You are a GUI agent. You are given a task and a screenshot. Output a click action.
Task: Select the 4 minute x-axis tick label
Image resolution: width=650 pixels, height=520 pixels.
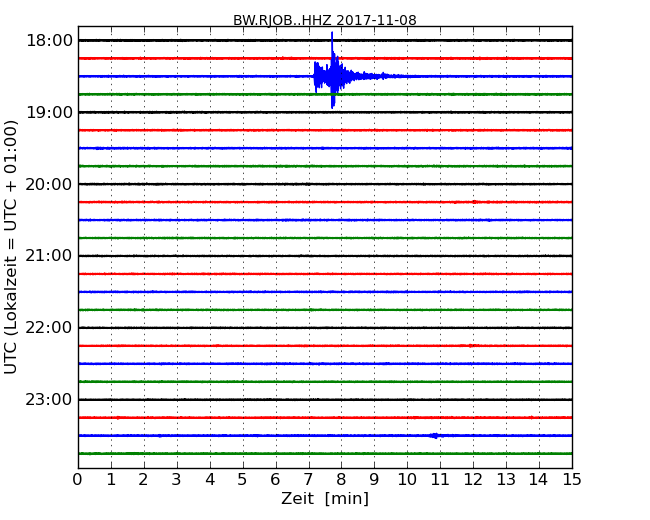pos(210,479)
